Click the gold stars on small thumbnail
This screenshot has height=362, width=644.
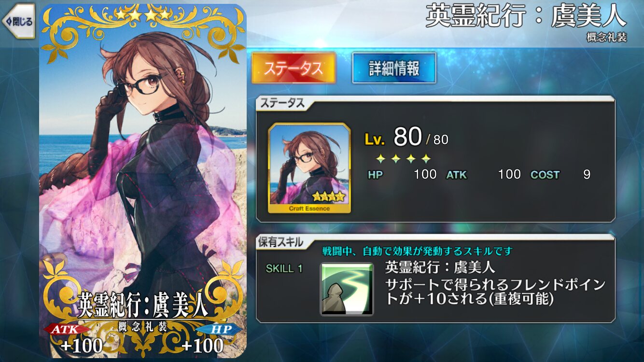coord(329,196)
